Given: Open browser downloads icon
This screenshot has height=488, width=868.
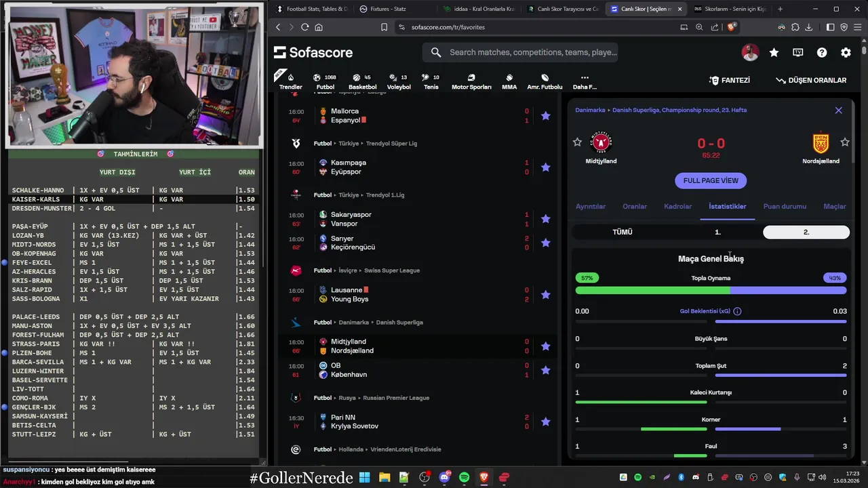Looking at the screenshot, I should click(x=808, y=27).
